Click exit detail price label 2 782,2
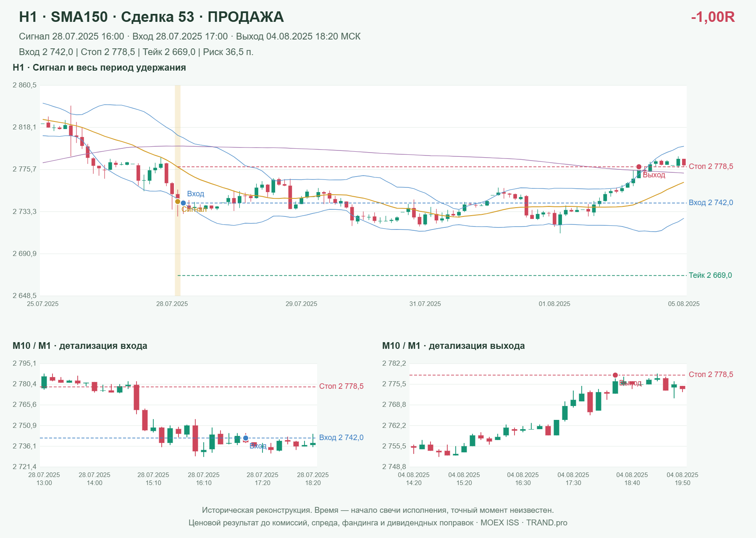This screenshot has height=538, width=756. (394, 364)
